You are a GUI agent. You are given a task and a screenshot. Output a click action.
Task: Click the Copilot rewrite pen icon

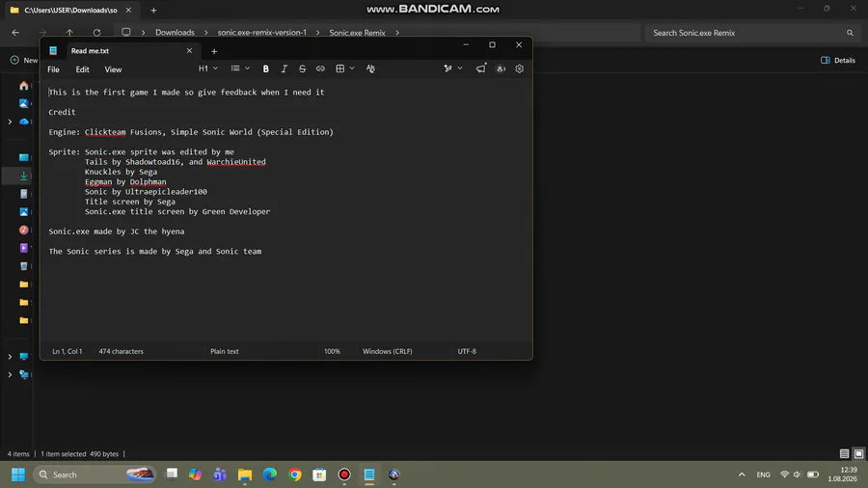pyautogui.click(x=448, y=68)
